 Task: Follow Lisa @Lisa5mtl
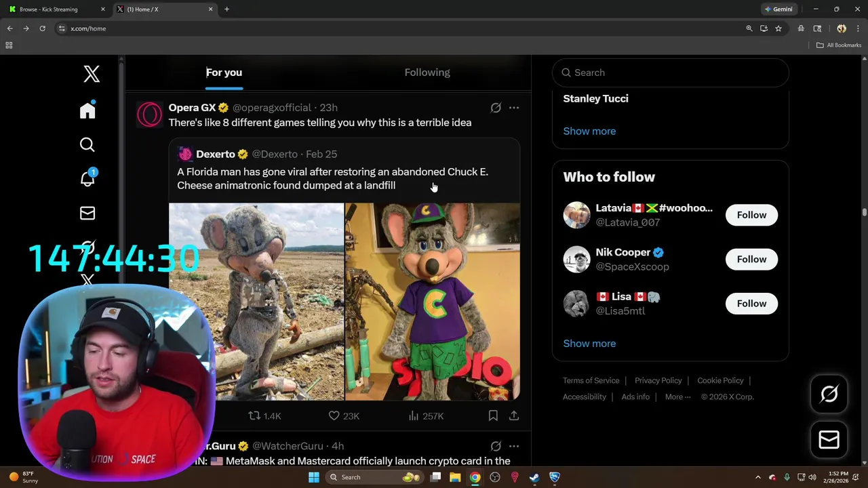[x=751, y=304]
